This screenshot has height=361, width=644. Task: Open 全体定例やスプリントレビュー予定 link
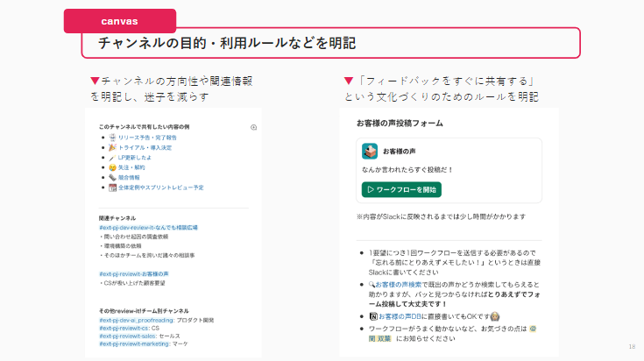coord(160,188)
